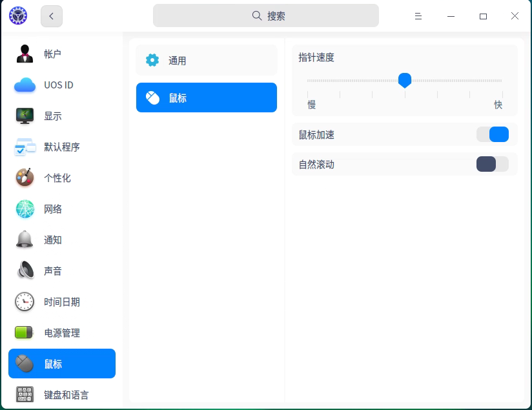Open UOS ID label in sidebar
Viewport: 532px width, 410px height.
59,85
